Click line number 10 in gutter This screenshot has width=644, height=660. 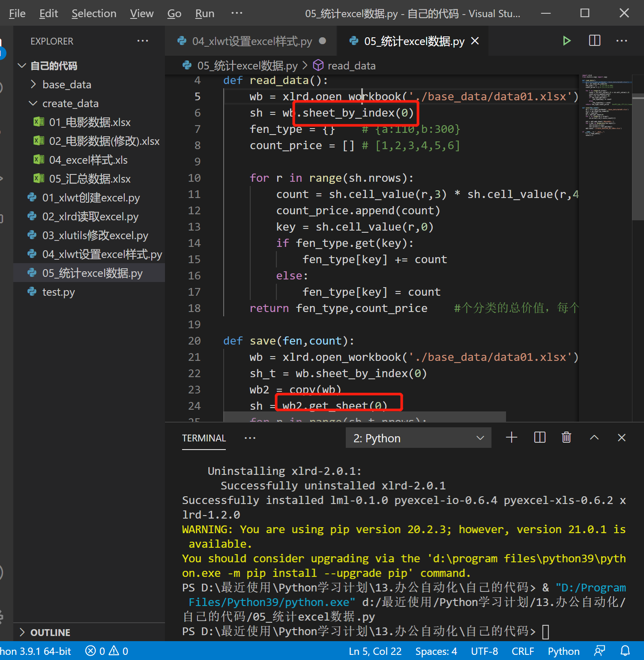pos(194,178)
